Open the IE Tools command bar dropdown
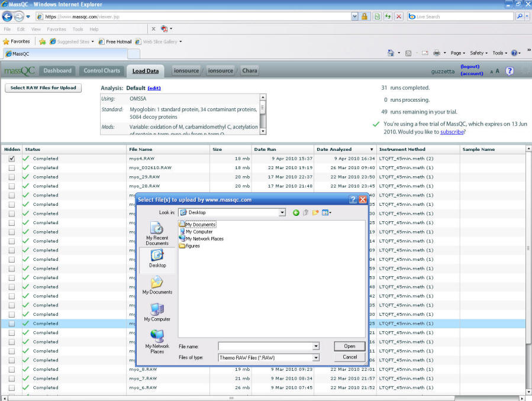Image resolution: width=532 pixels, height=401 pixels. [x=500, y=53]
